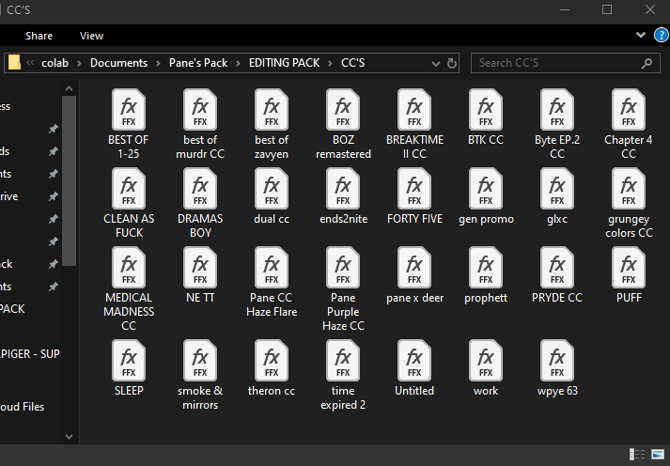Select the work FFX file
Screen dimensions: 670x466
pyautogui.click(x=486, y=368)
